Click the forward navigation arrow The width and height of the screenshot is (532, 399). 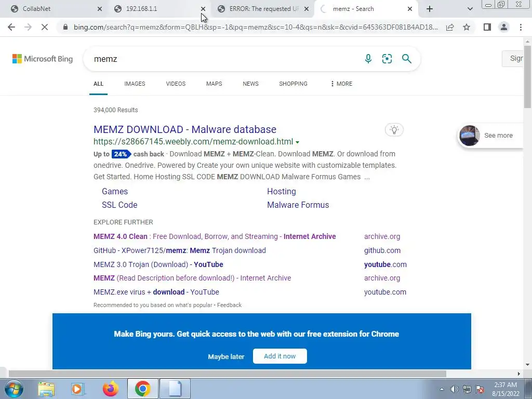(28, 27)
